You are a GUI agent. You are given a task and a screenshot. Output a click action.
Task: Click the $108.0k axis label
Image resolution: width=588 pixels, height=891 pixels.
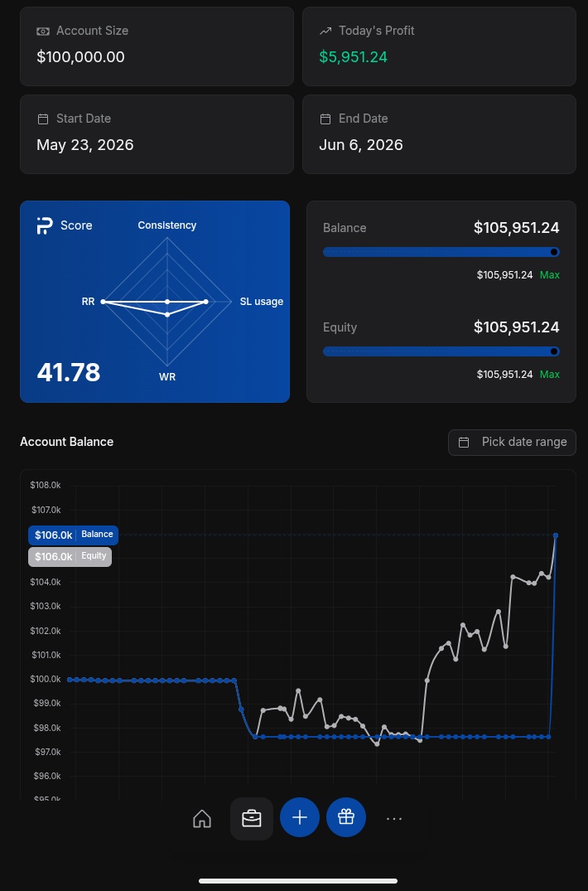pyautogui.click(x=46, y=485)
